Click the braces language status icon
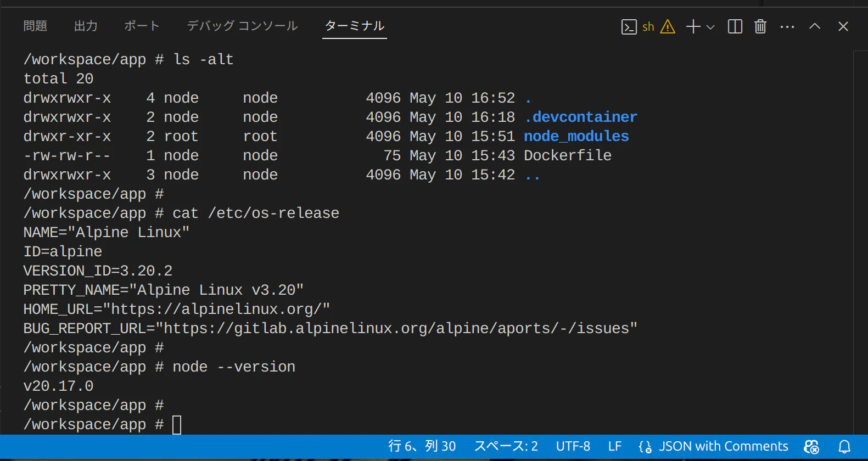The height and width of the screenshot is (461, 868). (x=645, y=447)
